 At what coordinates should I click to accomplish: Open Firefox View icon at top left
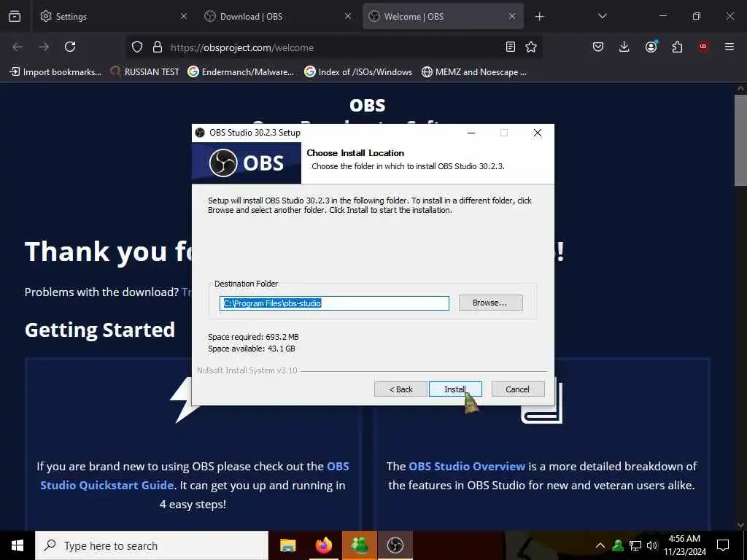coord(15,16)
